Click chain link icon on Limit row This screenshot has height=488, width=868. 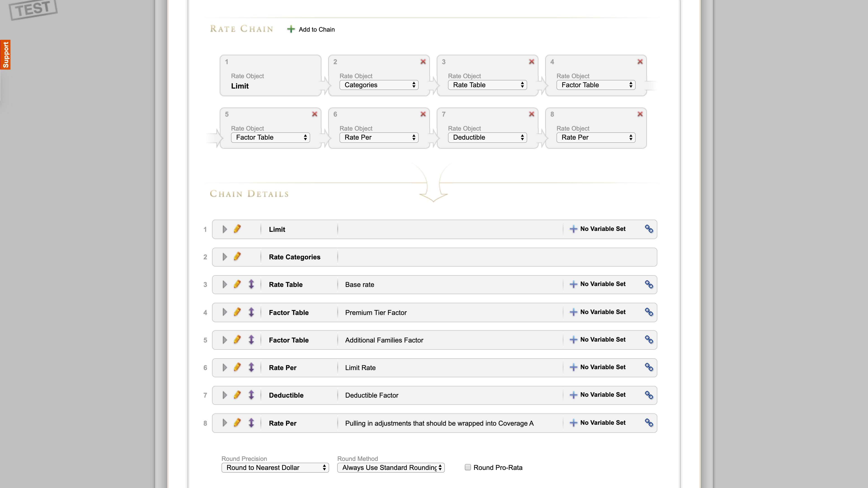[649, 229]
